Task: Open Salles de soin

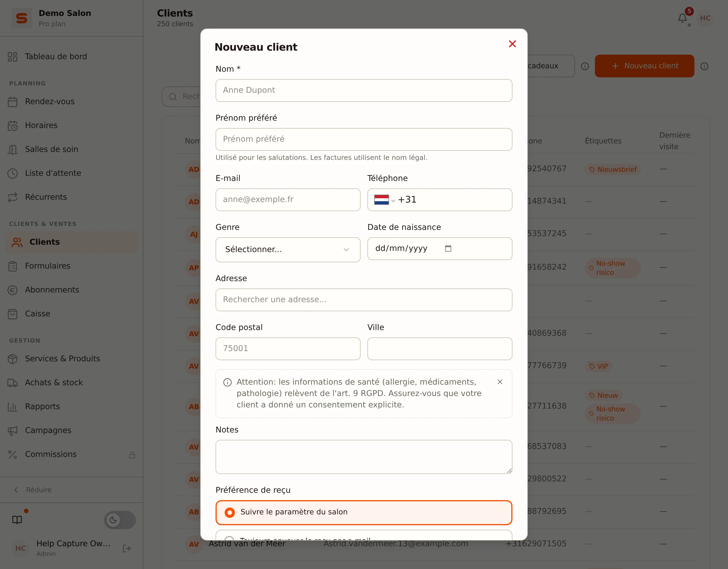Action: (x=71, y=149)
